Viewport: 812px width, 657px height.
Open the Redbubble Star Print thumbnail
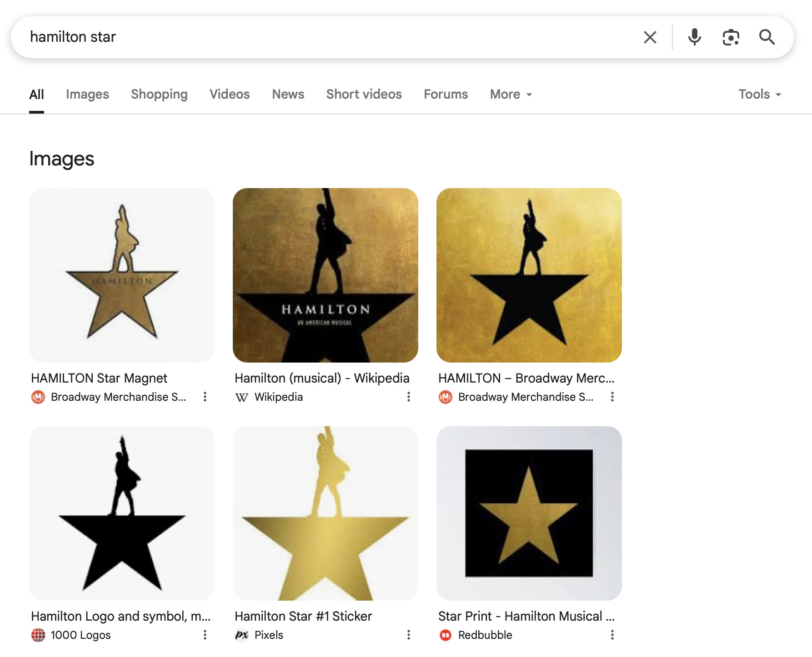(x=529, y=513)
